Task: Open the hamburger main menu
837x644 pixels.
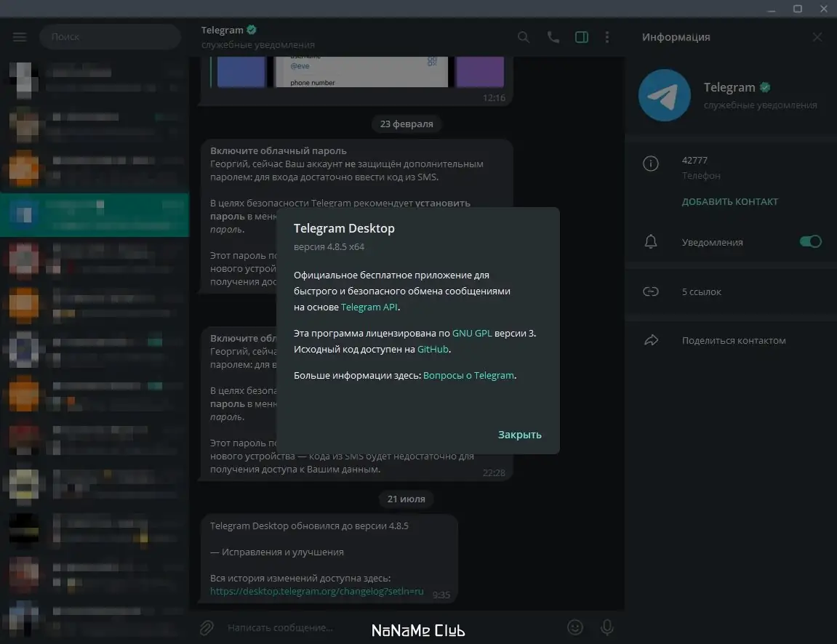Action: click(x=20, y=37)
